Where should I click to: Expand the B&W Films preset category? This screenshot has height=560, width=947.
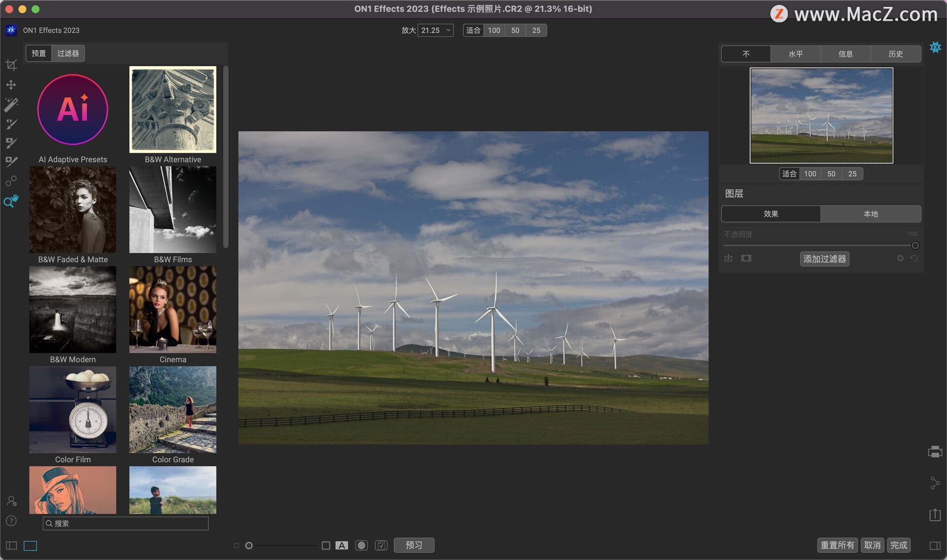(173, 210)
